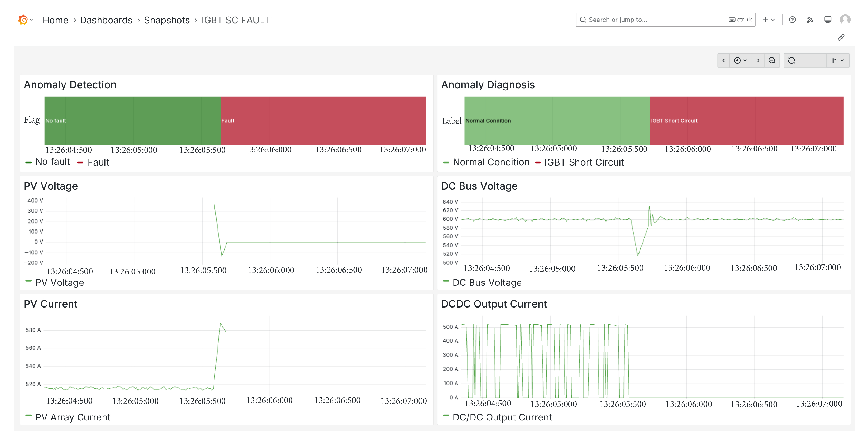
Task: Toggle the IGBT Short Circuit legend entry
Action: [584, 162]
